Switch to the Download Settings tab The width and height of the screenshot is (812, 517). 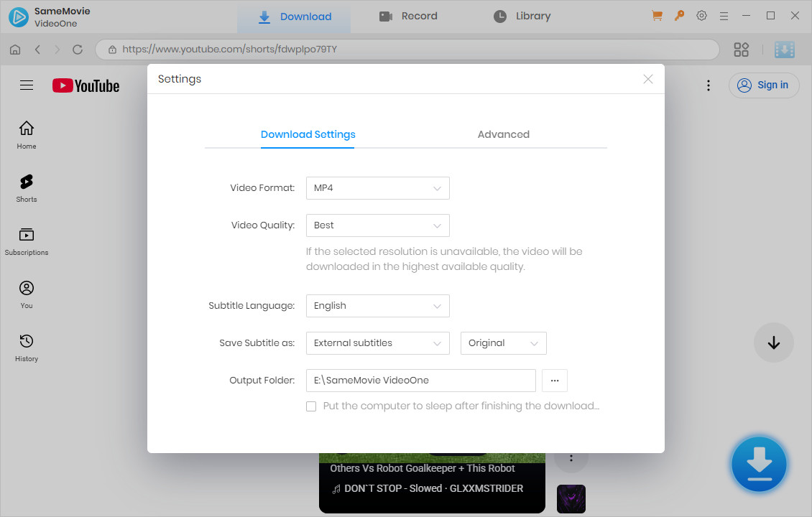click(308, 134)
